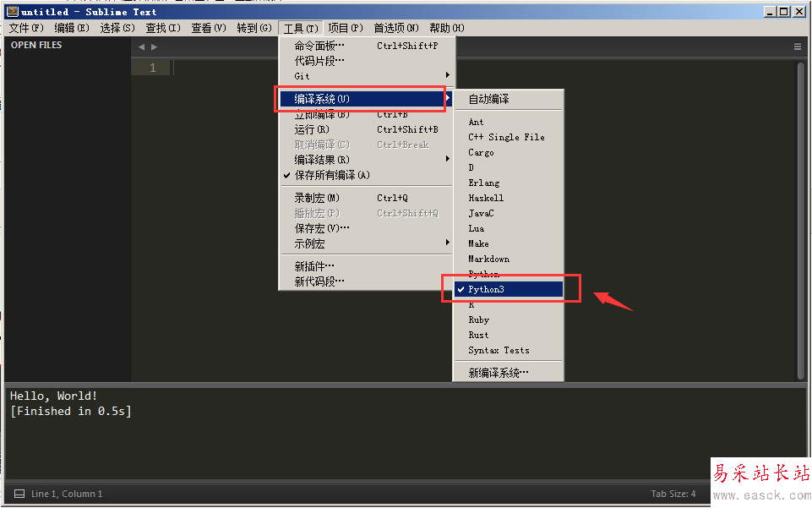Click line number 1 in gutter
Screen dimensions: 812x508
(x=152, y=68)
